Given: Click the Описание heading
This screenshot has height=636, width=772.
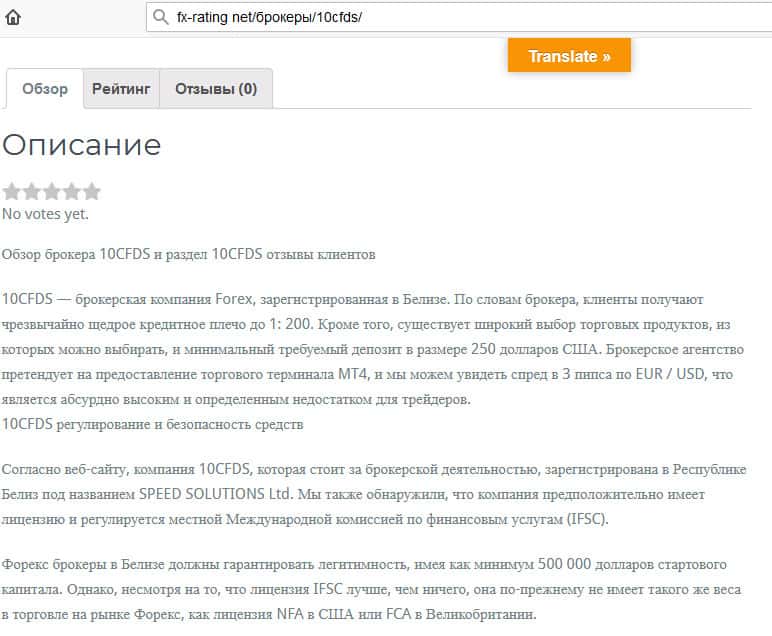Looking at the screenshot, I should click(x=82, y=145).
